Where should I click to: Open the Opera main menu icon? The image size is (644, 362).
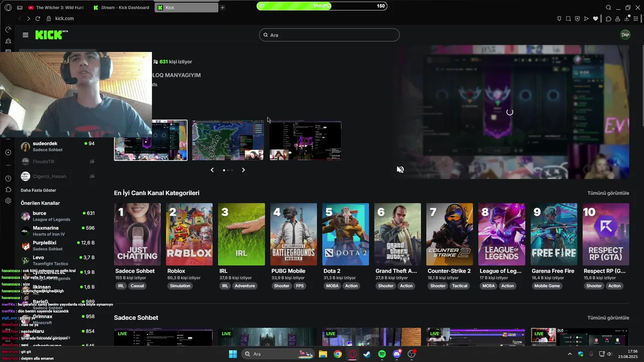(8, 8)
